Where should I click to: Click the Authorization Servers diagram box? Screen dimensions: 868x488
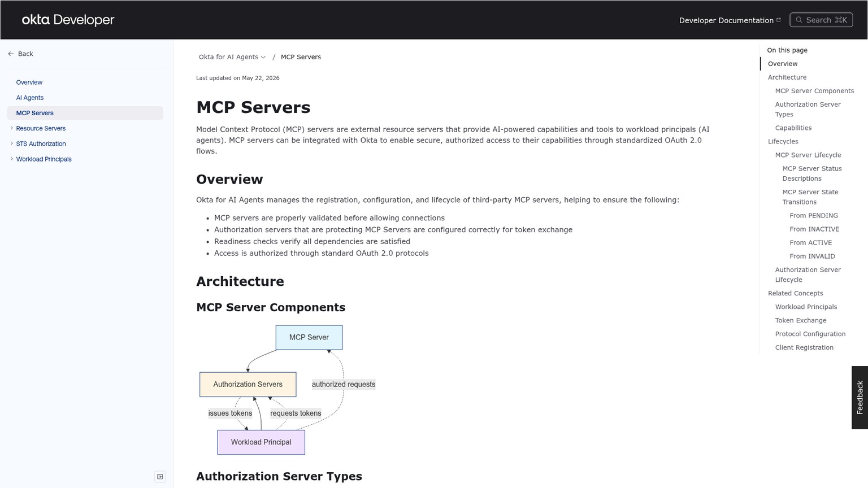(x=248, y=384)
